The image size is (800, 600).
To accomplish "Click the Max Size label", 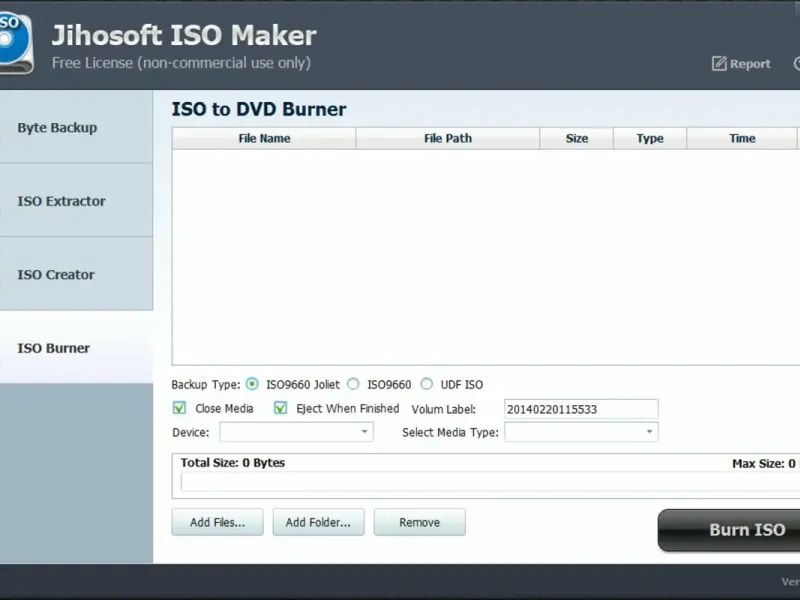I will (764, 464).
